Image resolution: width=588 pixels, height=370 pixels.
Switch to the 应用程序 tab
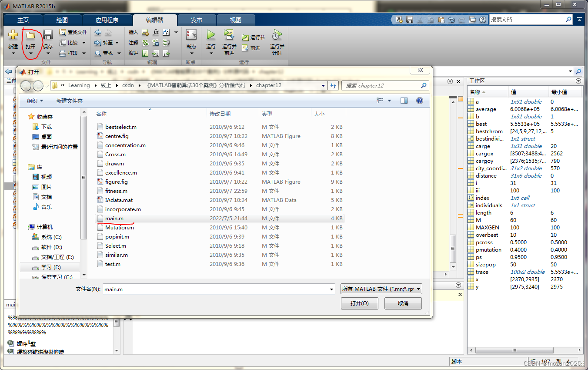[107, 20]
